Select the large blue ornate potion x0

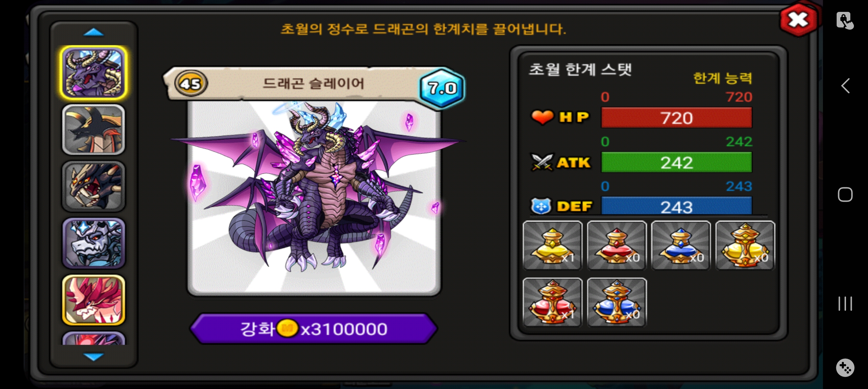tap(617, 302)
